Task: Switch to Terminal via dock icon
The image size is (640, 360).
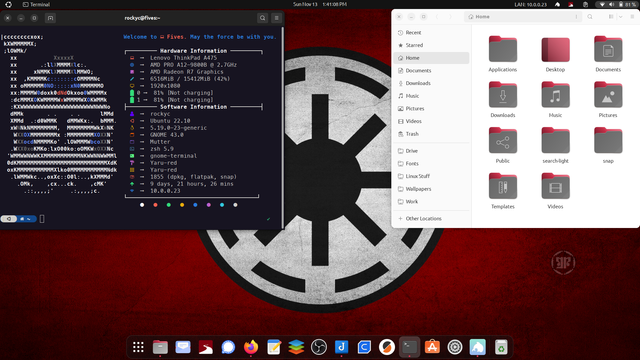Action: click(409, 347)
